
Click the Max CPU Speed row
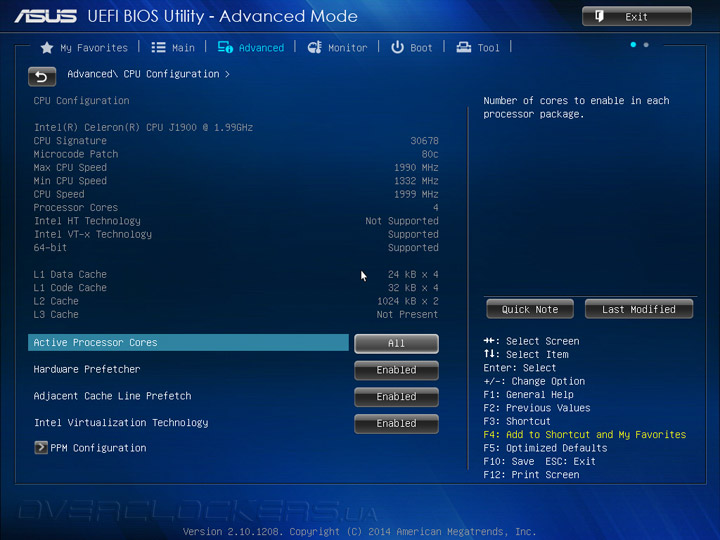[236, 167]
